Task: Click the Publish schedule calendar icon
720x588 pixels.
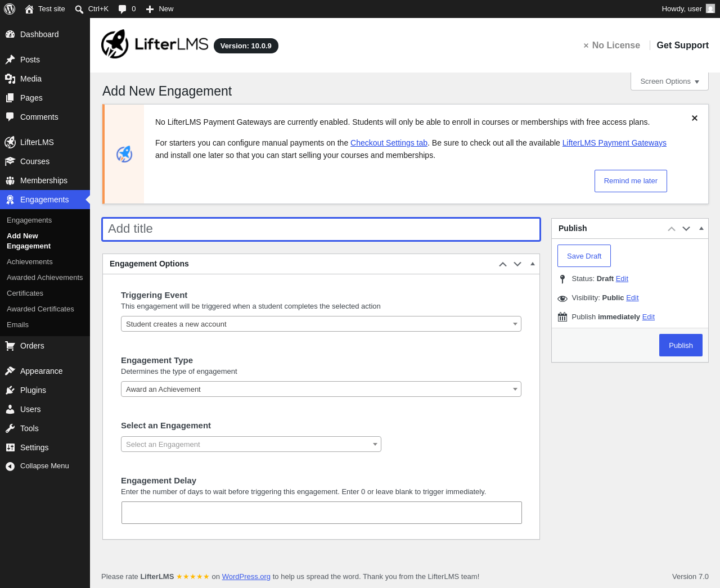Action: 562,317
